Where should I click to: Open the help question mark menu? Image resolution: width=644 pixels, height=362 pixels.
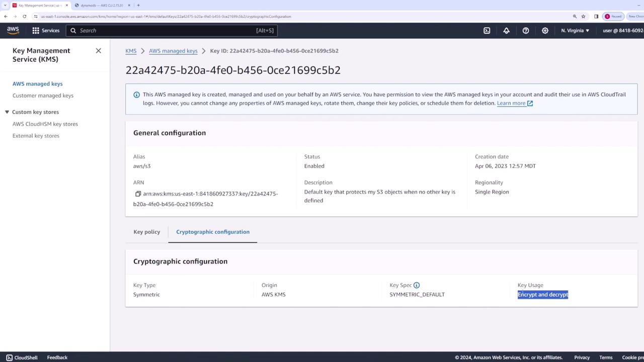pos(526,31)
